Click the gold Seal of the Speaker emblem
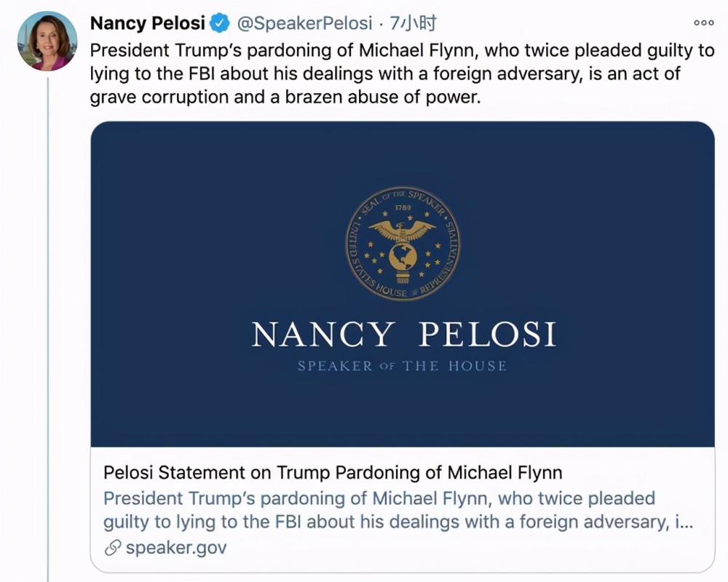728x582 pixels. [x=403, y=243]
